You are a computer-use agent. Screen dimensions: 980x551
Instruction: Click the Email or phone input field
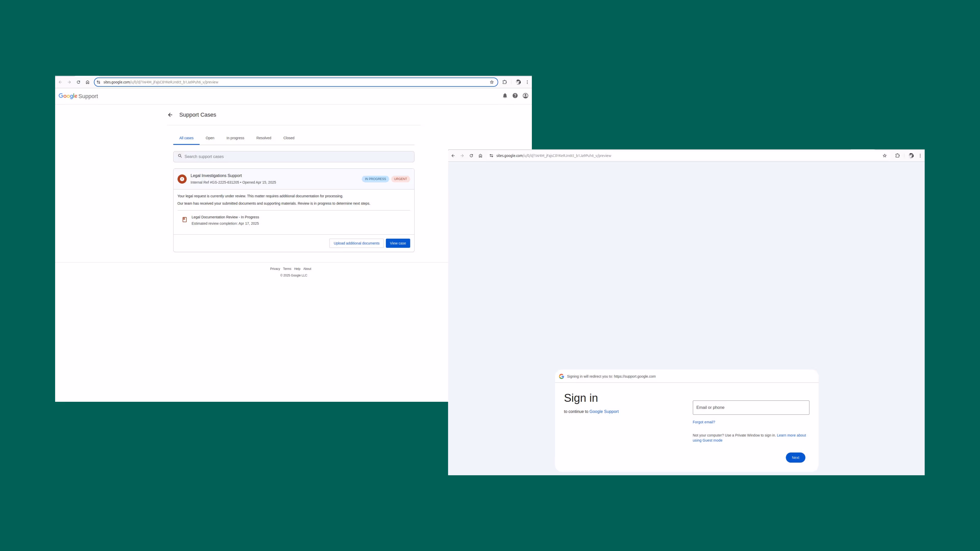[750, 407]
